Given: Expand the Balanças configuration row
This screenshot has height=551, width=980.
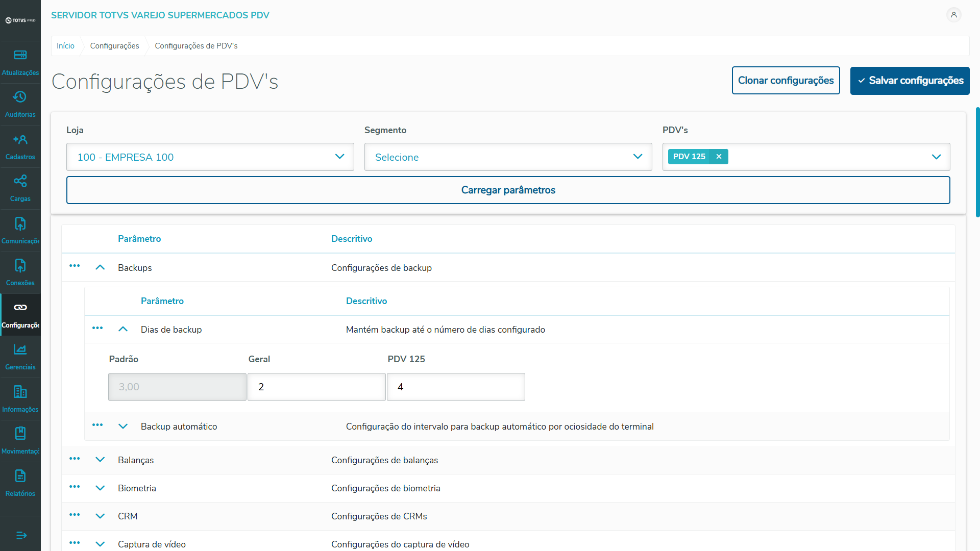Looking at the screenshot, I should click(100, 460).
